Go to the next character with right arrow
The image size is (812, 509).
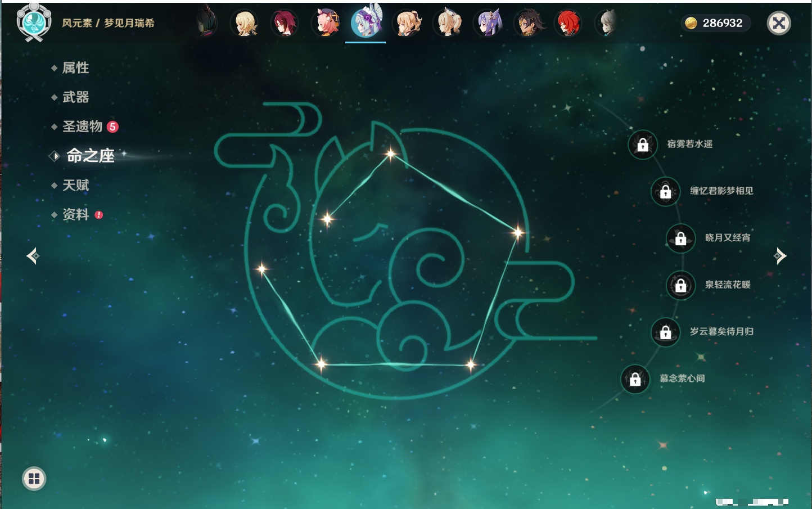780,256
